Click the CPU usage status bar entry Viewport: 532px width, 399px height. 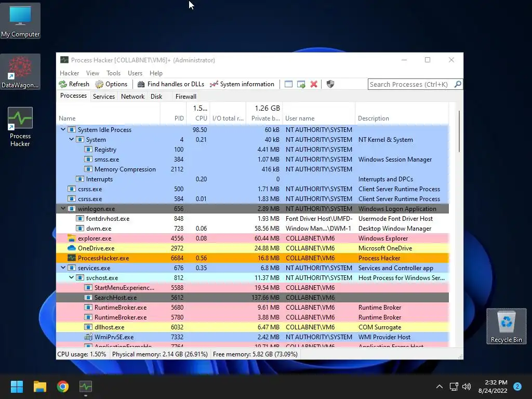coord(82,354)
